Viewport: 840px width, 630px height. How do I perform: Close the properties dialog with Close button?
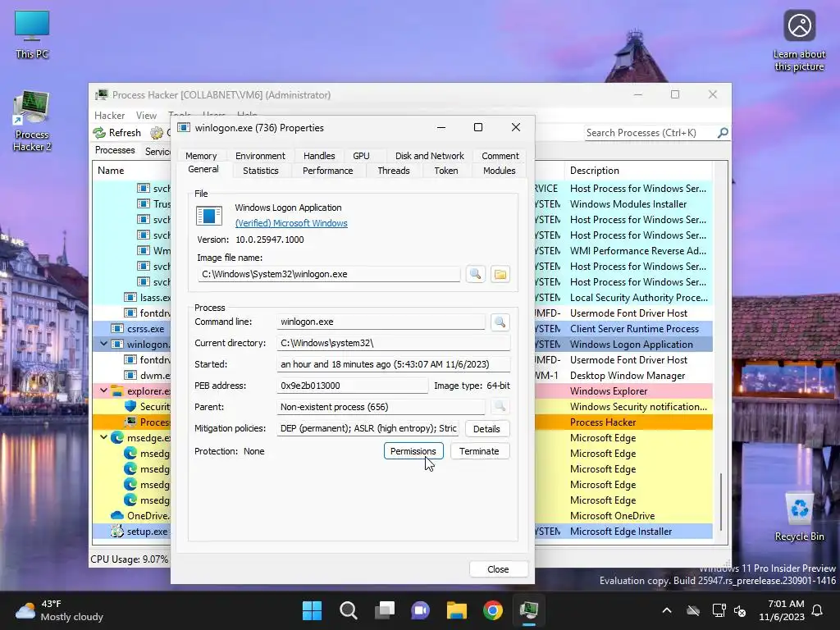[x=498, y=569]
